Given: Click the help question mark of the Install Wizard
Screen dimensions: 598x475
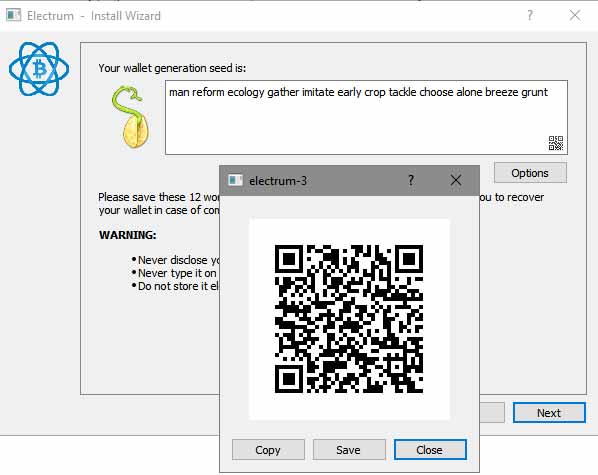Looking at the screenshot, I should pos(530,15).
